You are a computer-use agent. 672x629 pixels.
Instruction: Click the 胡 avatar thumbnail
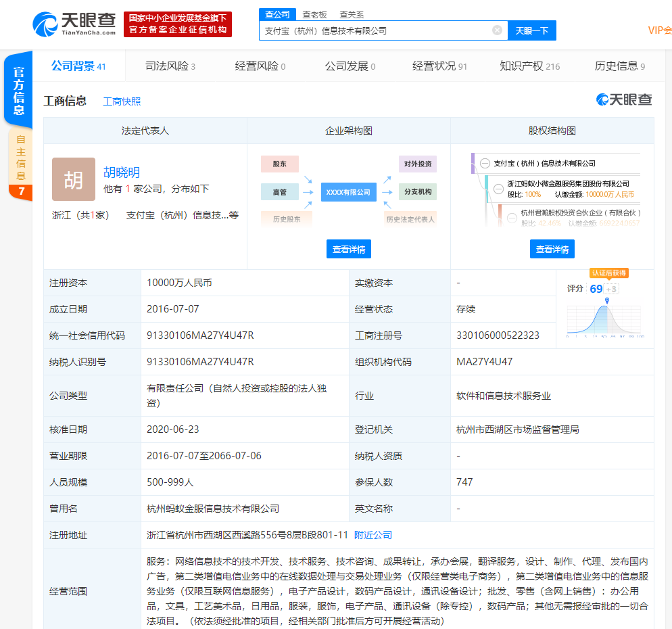[x=74, y=179]
